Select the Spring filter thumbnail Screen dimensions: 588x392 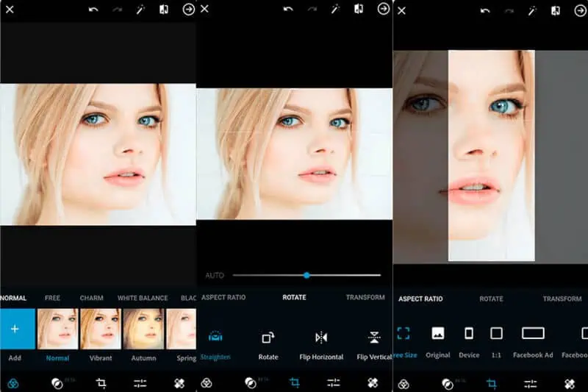tap(181, 329)
